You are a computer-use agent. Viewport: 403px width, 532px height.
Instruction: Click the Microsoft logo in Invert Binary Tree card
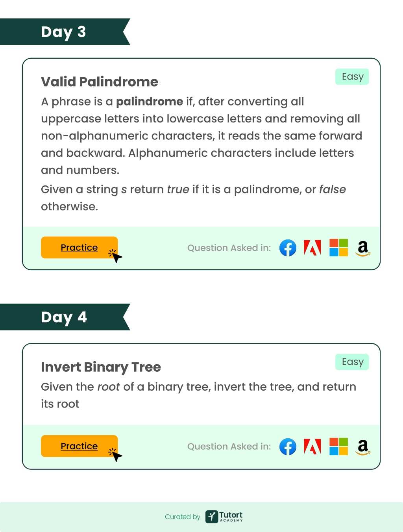[338, 447]
